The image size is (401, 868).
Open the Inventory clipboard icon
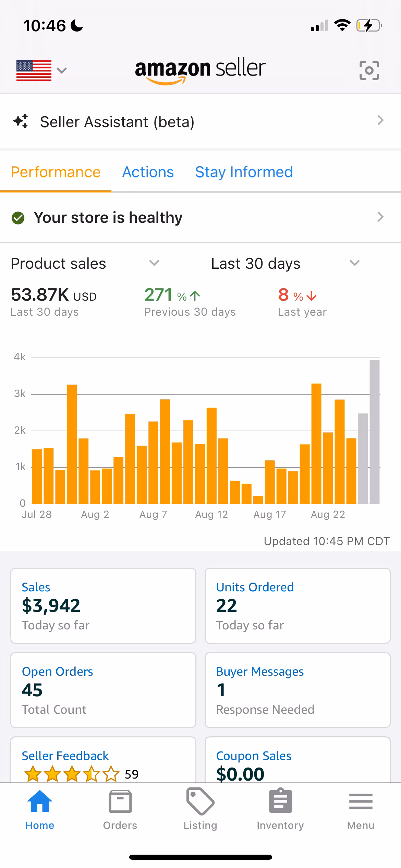click(x=280, y=801)
